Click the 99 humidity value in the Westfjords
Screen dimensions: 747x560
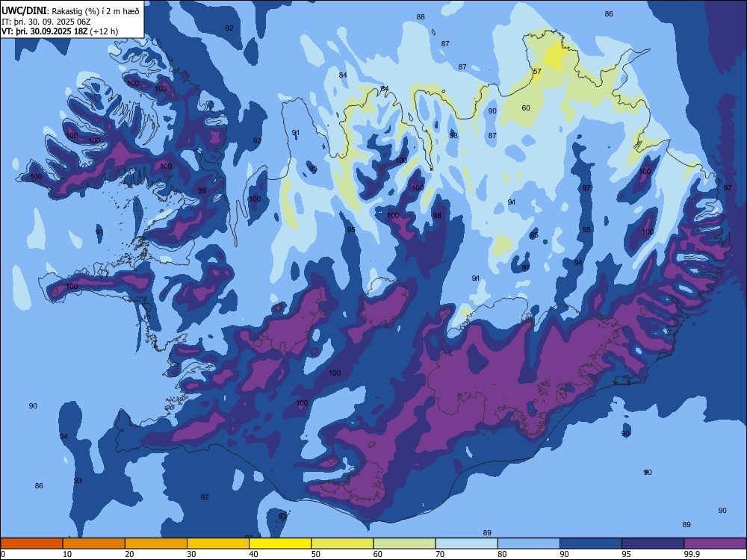tap(202, 191)
